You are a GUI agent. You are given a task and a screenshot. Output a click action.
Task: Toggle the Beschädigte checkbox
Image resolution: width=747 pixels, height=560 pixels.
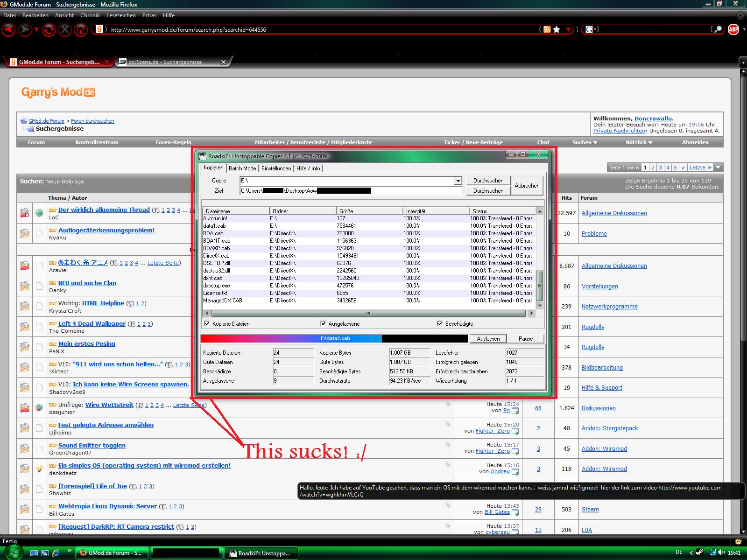click(x=439, y=323)
